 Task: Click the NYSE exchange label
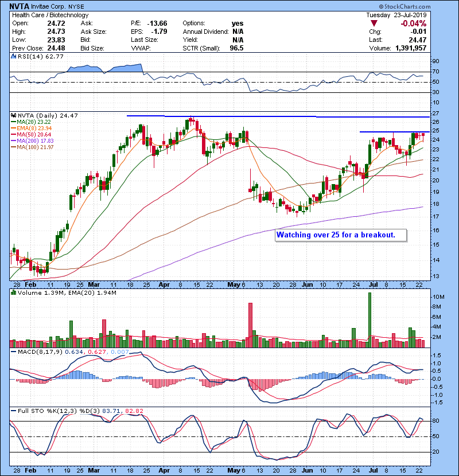75,7
